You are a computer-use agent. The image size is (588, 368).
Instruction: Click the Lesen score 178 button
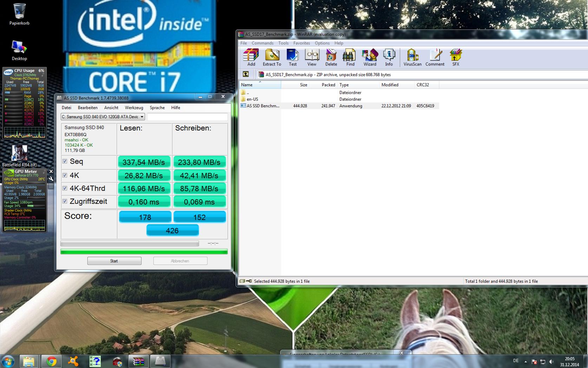click(145, 217)
